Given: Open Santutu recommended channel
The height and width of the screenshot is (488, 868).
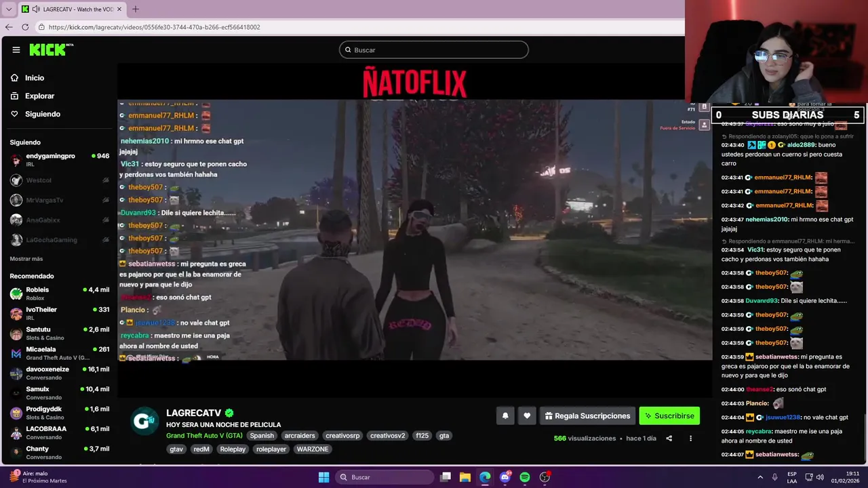Looking at the screenshot, I should [x=59, y=333].
